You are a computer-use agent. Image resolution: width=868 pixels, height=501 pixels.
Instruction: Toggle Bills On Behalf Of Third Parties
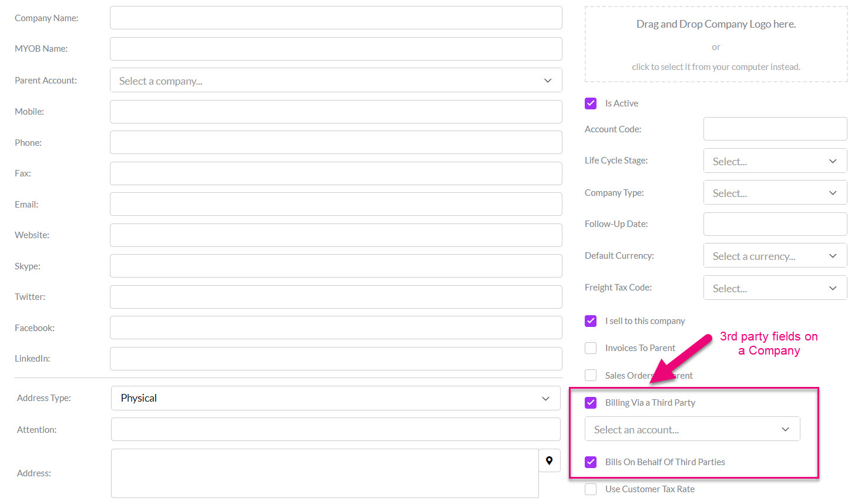coord(591,462)
